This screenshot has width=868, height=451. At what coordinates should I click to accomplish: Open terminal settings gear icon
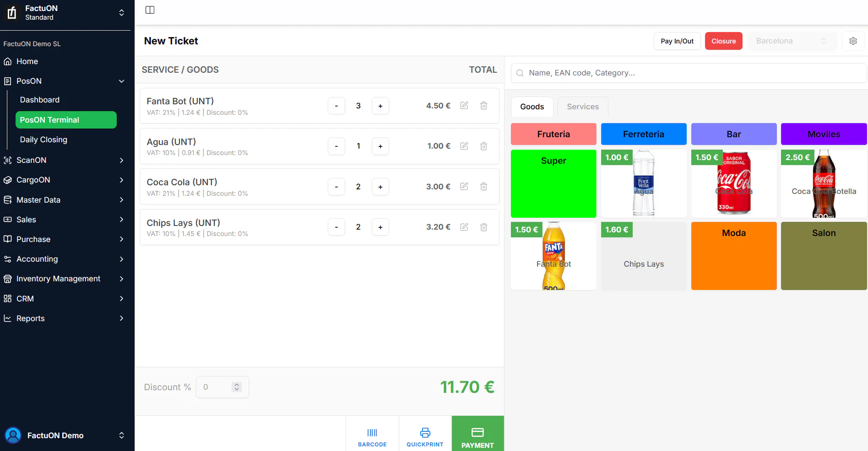(x=853, y=41)
